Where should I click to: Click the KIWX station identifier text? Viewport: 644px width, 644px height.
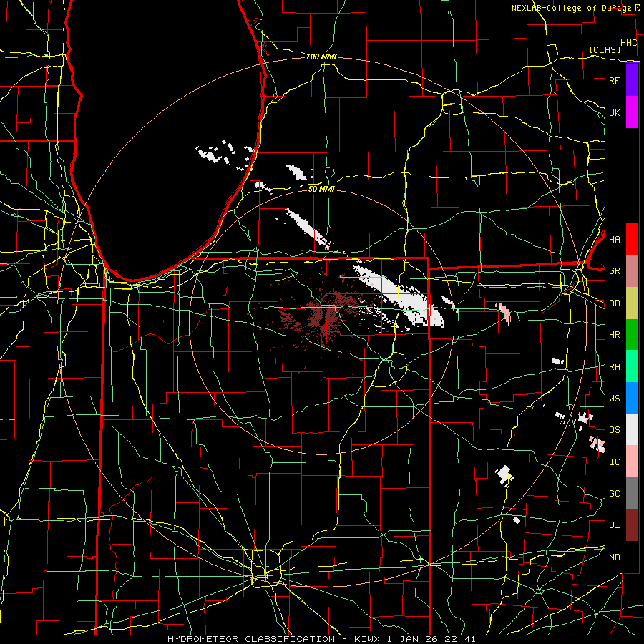[x=368, y=639]
